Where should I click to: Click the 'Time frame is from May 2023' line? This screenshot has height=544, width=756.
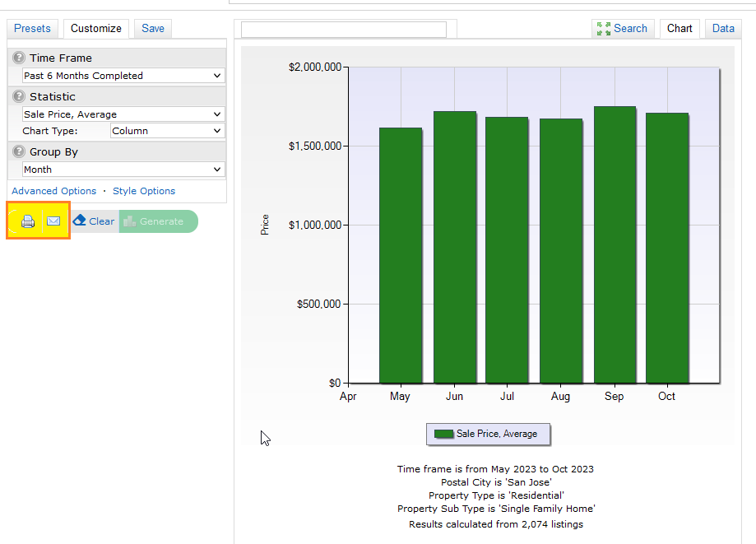point(495,469)
